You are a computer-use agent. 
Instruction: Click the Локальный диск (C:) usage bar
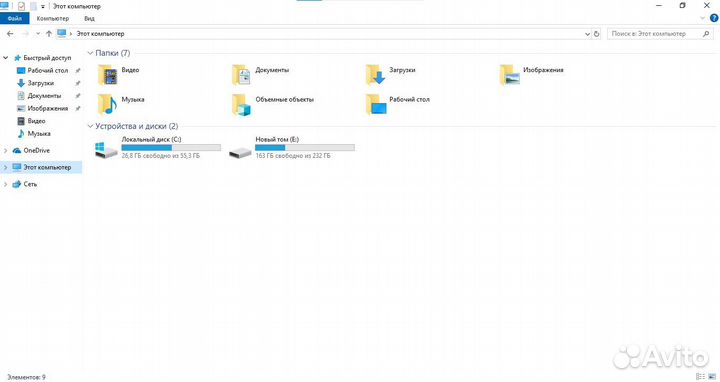click(x=171, y=147)
